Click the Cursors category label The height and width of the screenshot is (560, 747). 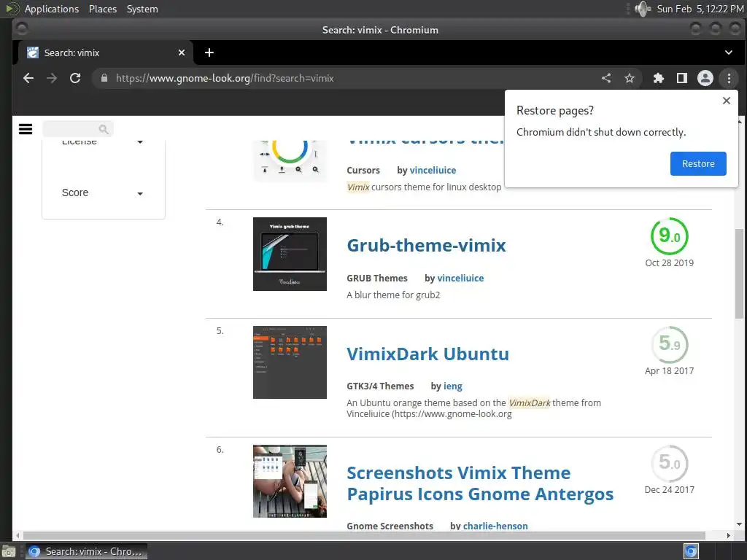363,171
